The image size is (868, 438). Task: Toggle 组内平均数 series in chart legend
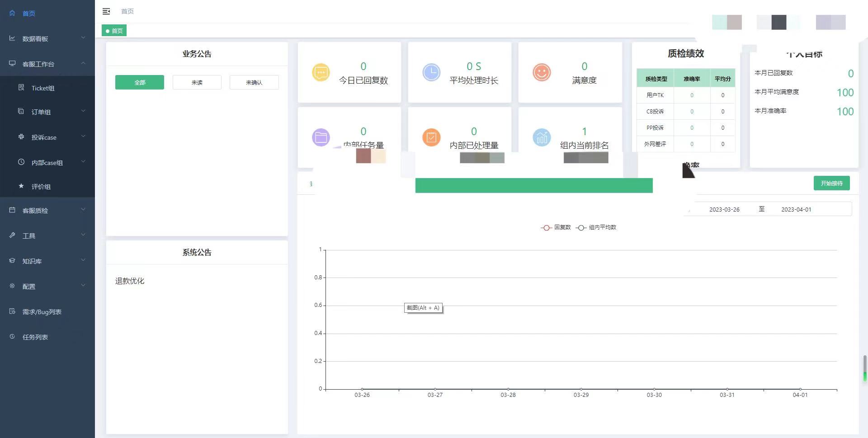click(596, 227)
